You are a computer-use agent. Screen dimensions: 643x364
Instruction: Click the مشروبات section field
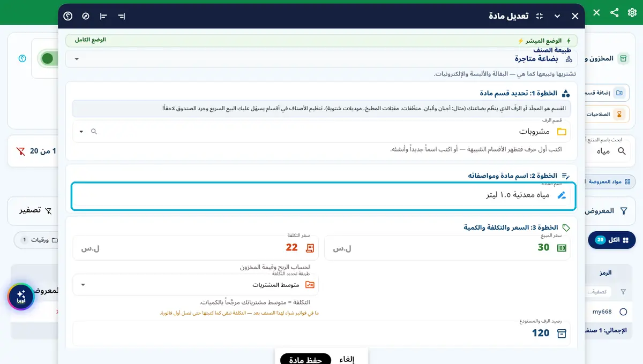click(322, 132)
